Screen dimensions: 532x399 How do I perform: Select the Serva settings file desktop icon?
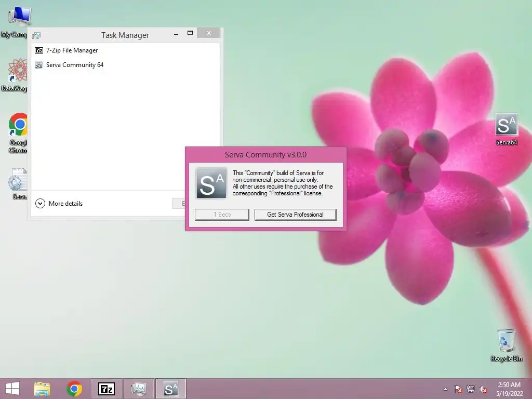(x=18, y=183)
